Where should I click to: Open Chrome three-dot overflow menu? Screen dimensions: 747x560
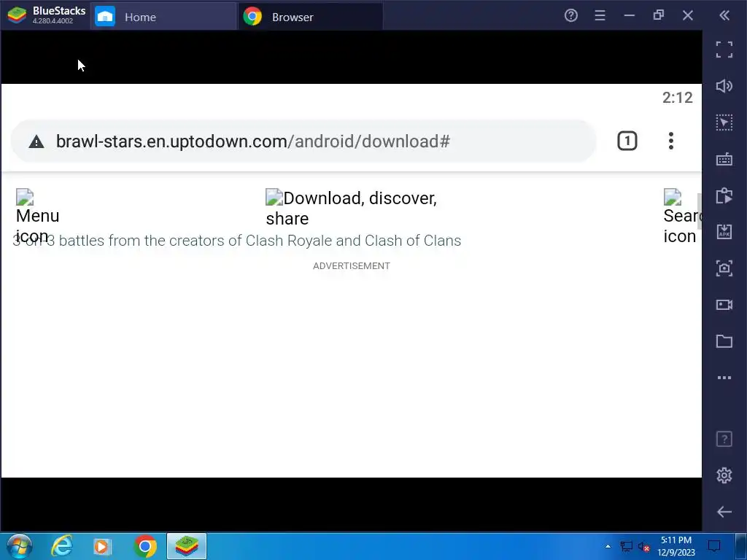[x=671, y=141]
